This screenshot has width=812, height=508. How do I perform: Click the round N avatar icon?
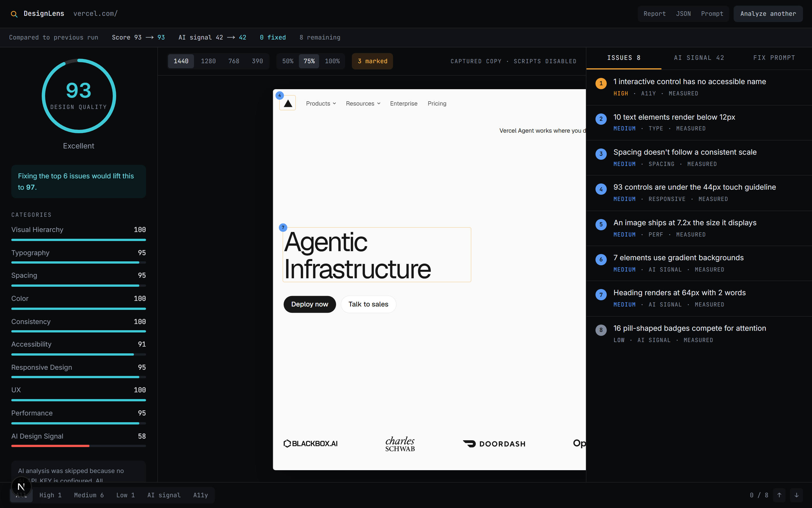[x=21, y=487]
